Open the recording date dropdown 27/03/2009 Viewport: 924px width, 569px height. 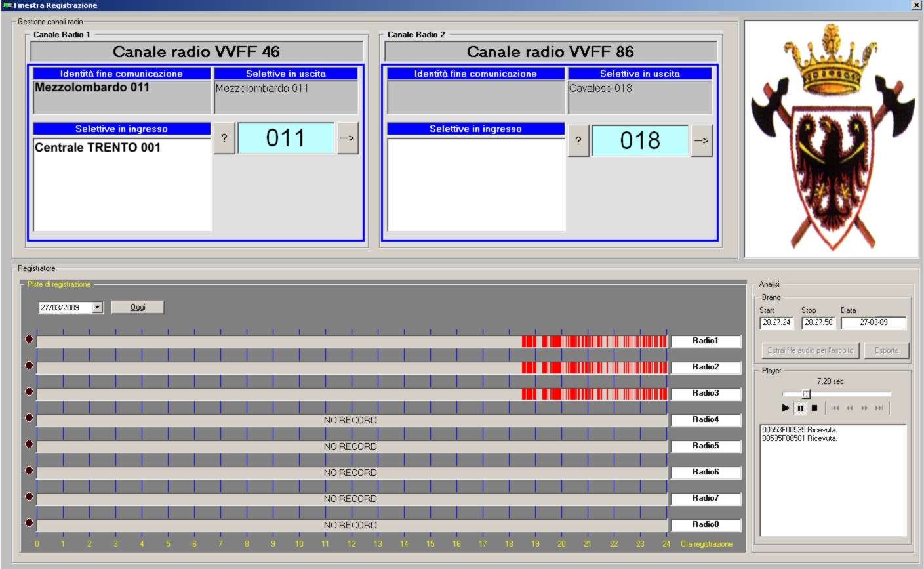coord(98,307)
